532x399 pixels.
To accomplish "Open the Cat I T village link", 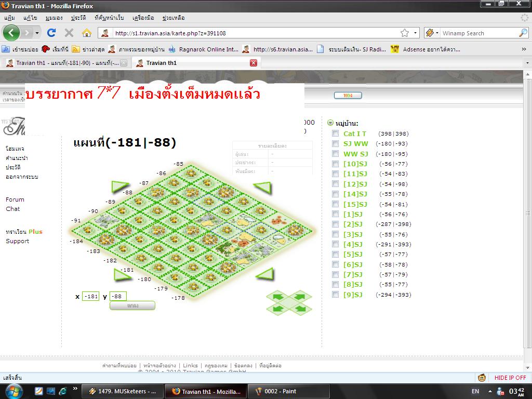I will pos(354,134).
